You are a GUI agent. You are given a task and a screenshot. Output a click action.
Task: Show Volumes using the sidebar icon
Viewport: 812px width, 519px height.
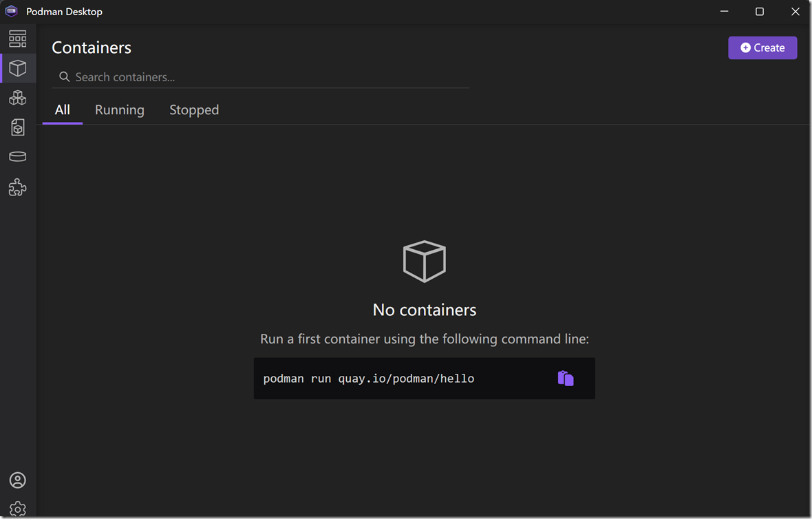point(18,157)
